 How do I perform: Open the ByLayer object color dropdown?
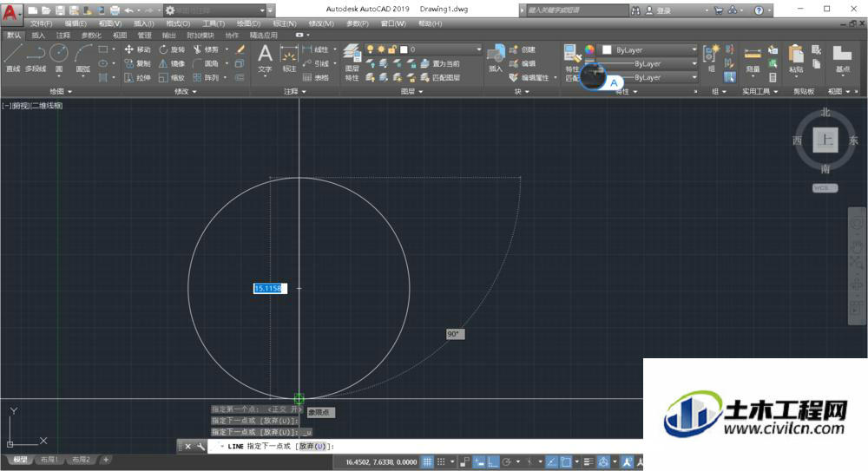point(648,49)
